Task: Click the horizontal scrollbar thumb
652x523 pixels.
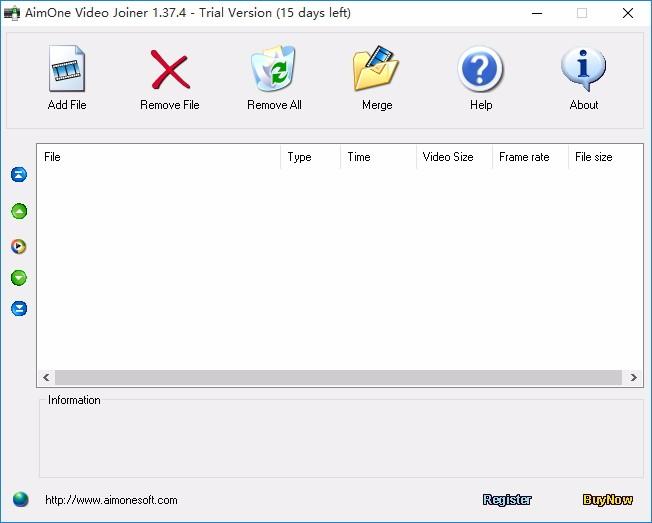Action: (x=338, y=377)
